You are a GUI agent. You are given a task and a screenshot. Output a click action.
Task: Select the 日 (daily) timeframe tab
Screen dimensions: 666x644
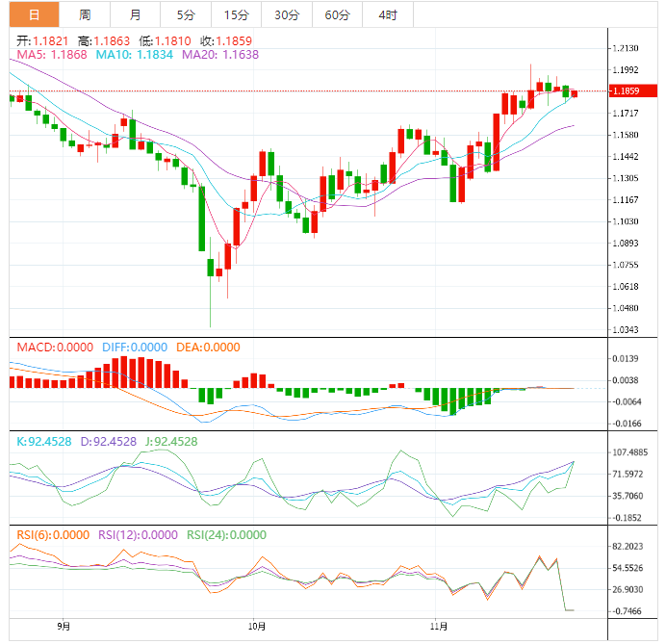click(34, 14)
